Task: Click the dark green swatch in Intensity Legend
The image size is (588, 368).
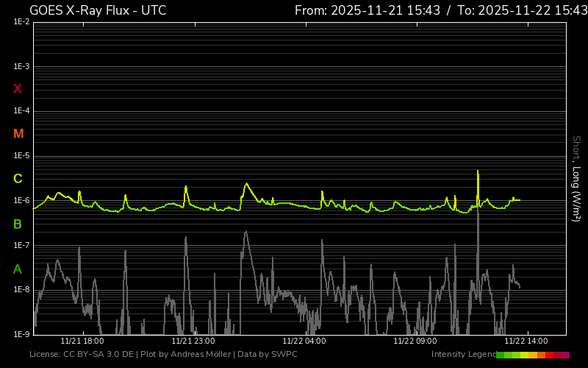Action: 501,355
